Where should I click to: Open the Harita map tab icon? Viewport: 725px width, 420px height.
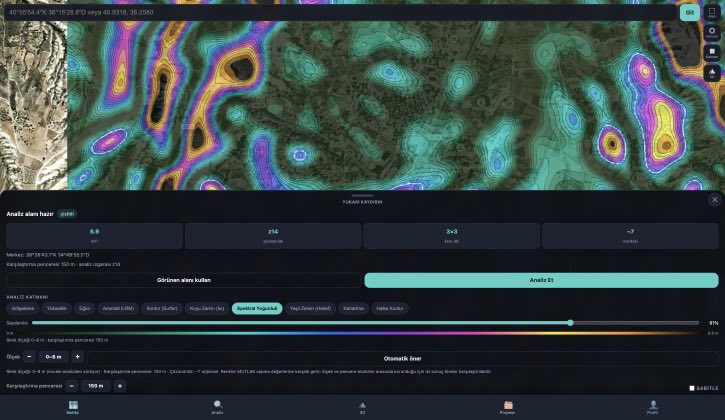point(73,405)
